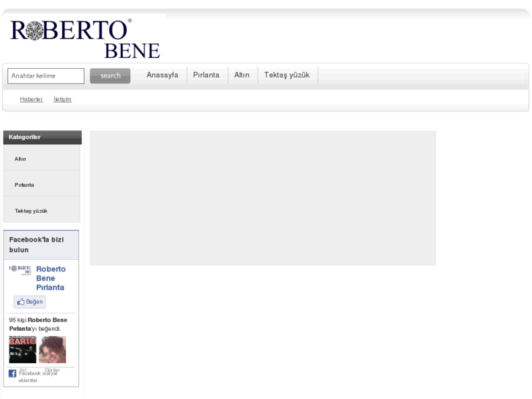This screenshot has height=399, width=532.
Task: Open the Roberto Bene Pırlanta Facebook page link
Action: (51, 278)
